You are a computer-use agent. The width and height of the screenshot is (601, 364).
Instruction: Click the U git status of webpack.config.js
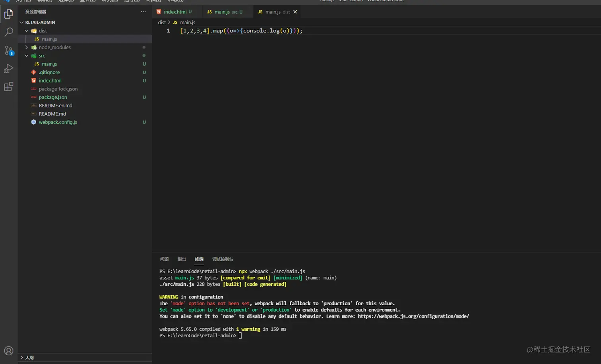pyautogui.click(x=144, y=122)
